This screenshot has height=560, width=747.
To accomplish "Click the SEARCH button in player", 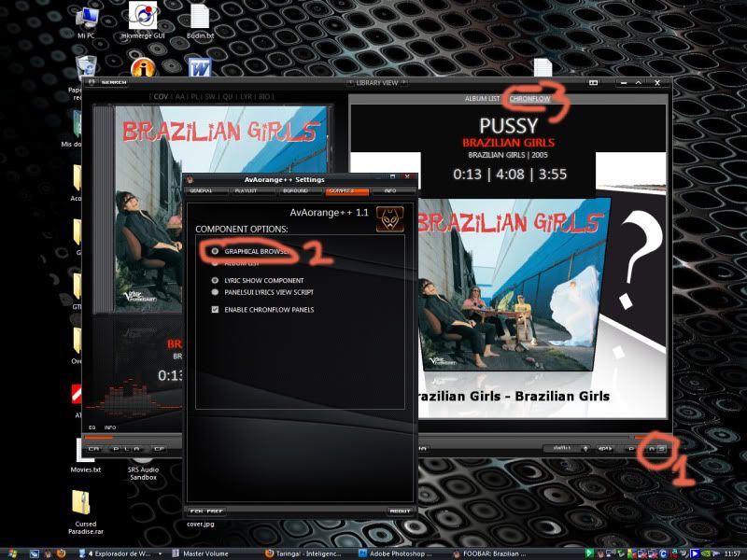I will tap(114, 83).
